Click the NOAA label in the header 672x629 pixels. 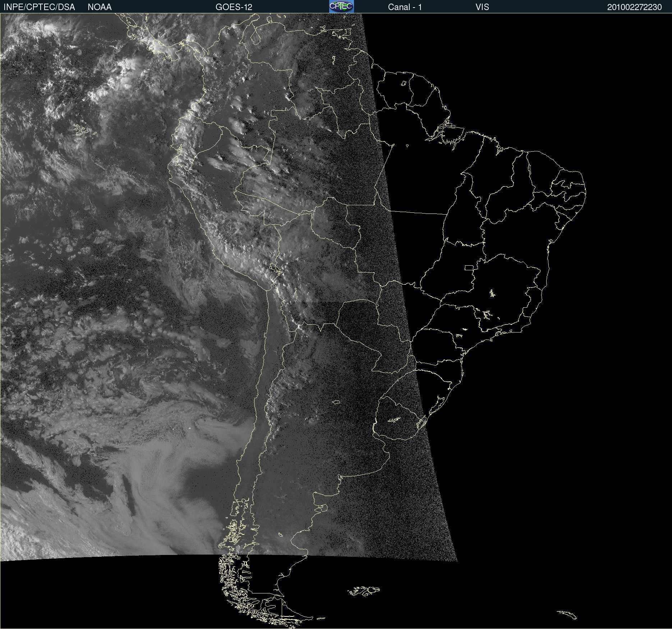100,7
